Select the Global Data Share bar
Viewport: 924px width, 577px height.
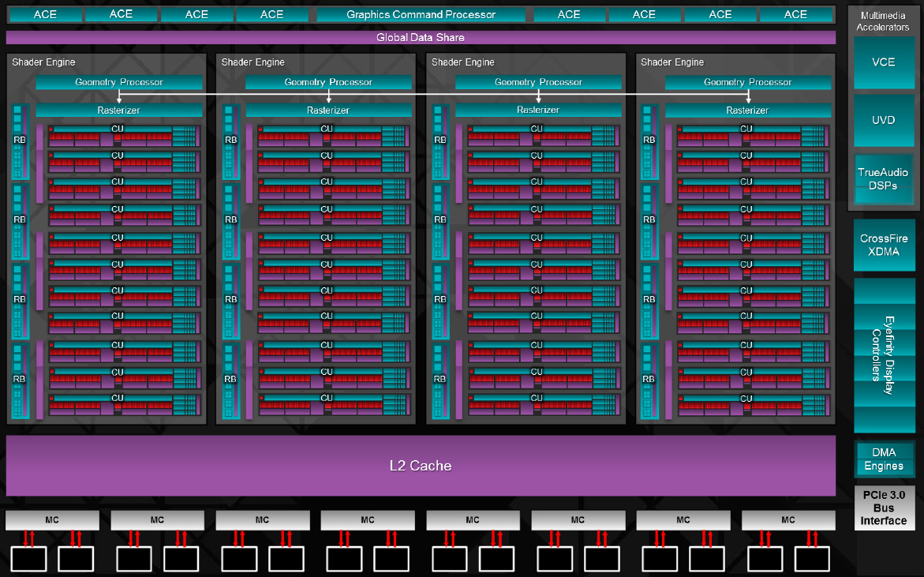coord(420,38)
